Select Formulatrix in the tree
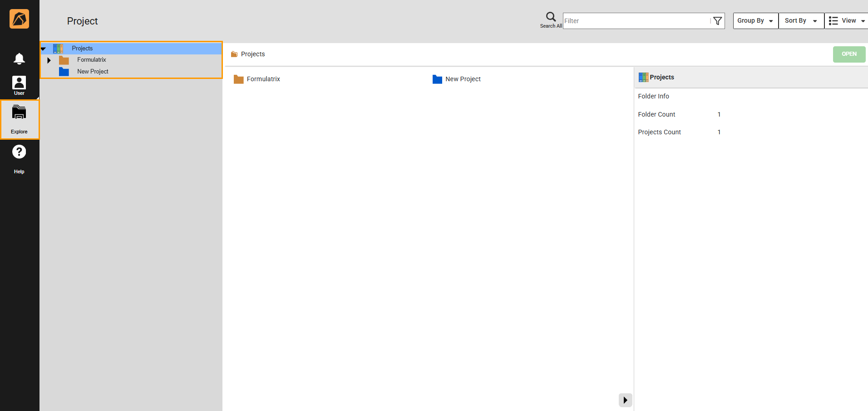 [91, 60]
